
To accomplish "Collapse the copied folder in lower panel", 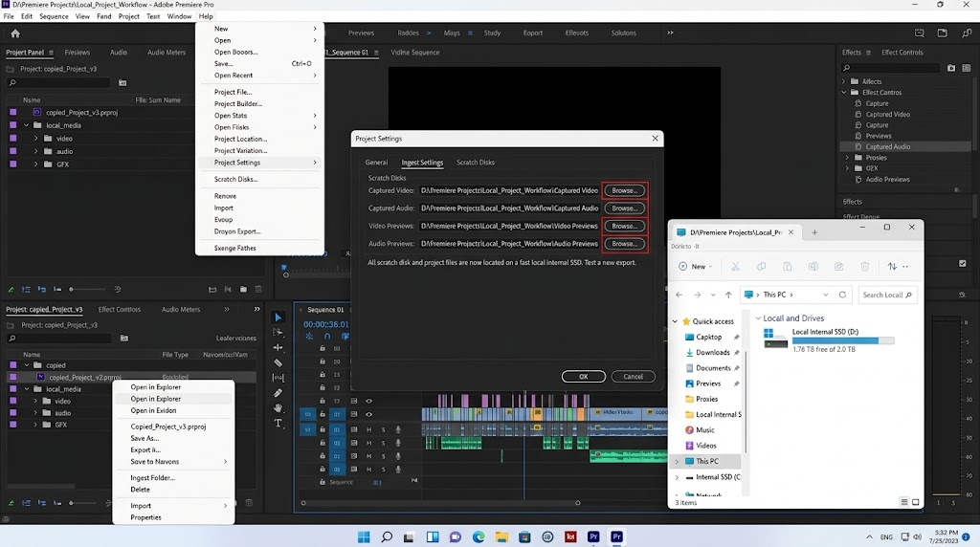I will click(27, 365).
